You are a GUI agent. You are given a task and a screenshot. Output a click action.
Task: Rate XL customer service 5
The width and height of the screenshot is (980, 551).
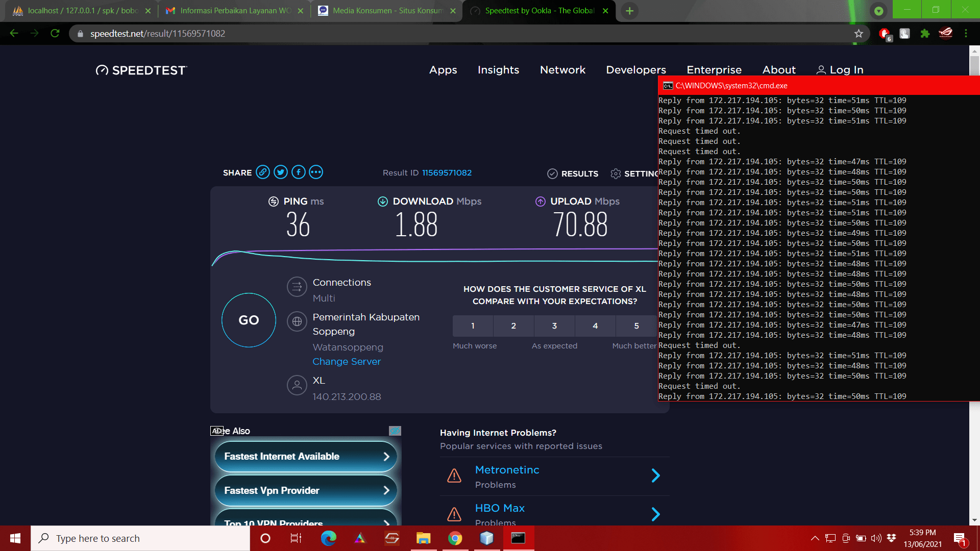tap(636, 326)
